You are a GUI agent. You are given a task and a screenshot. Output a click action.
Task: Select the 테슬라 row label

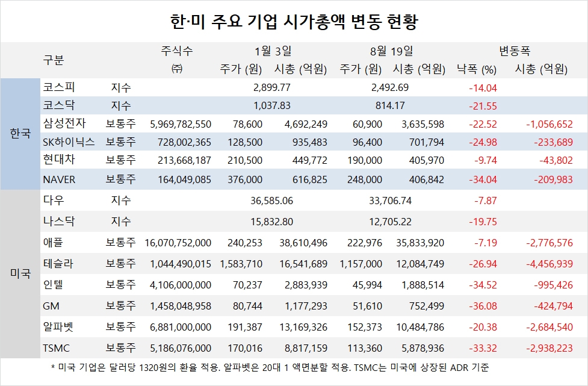58,263
